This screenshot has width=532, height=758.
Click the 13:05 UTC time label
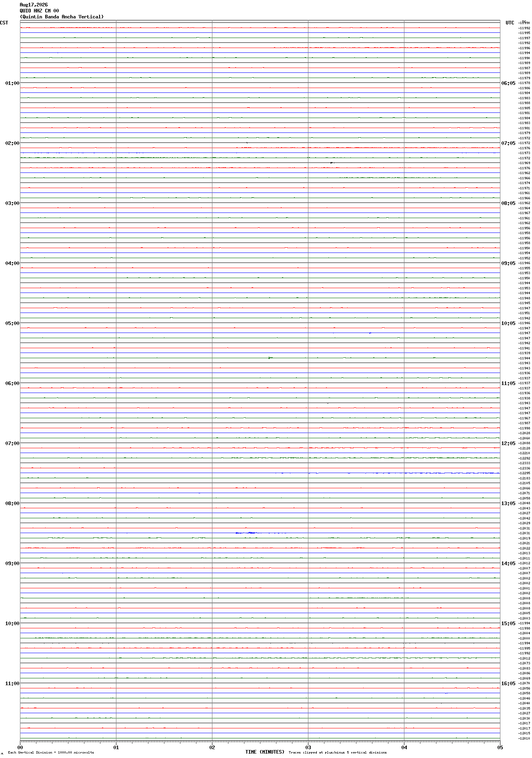pos(508,503)
